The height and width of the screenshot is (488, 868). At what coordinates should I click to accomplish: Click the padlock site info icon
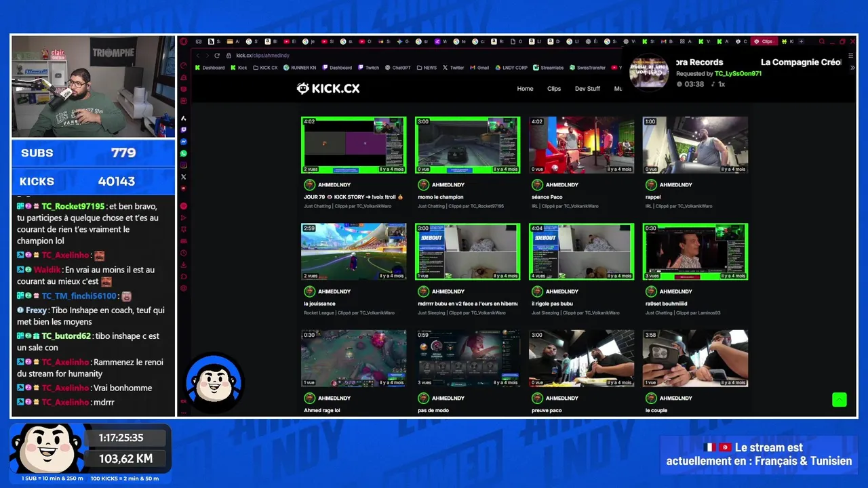(229, 56)
